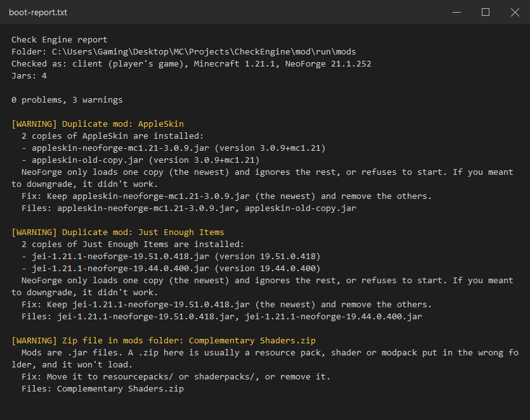Screen dimensions: 530x420
Task: Close the boot-report.txt window
Action: [x=515, y=12]
